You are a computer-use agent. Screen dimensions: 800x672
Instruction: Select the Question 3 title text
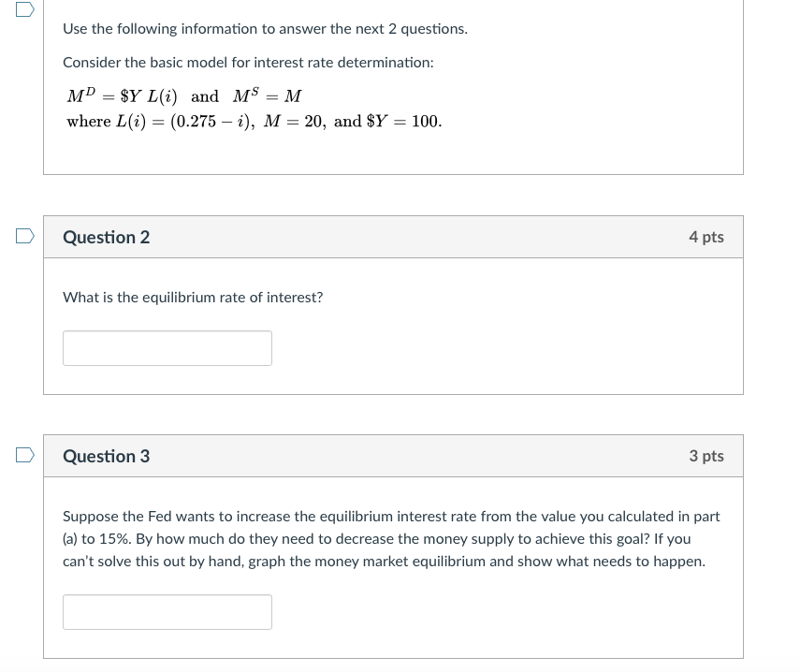click(x=106, y=456)
